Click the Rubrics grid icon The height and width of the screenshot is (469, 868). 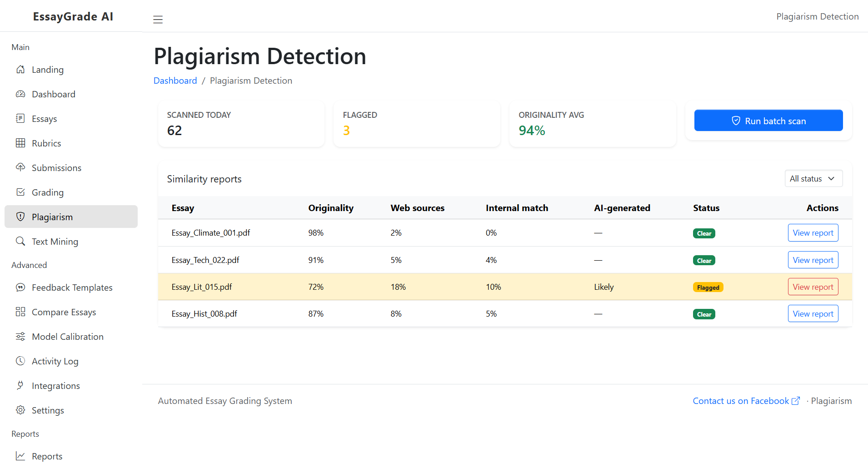(20, 143)
